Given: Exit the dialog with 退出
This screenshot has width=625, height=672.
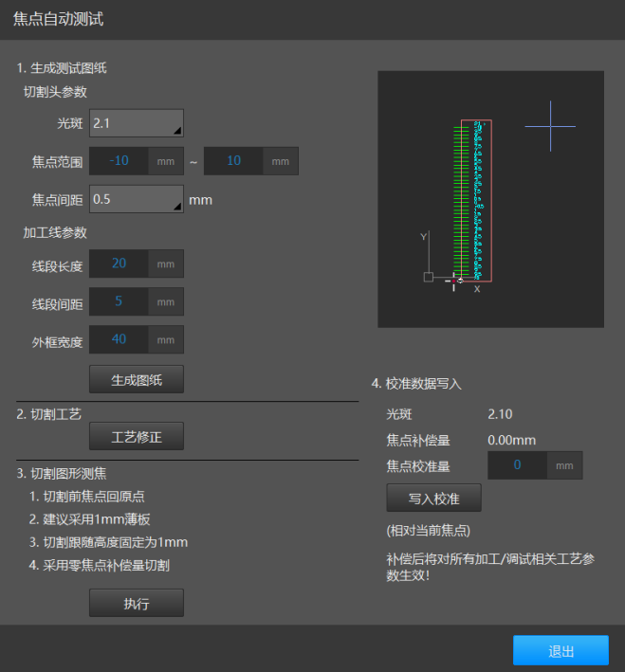Looking at the screenshot, I should coord(561,651).
